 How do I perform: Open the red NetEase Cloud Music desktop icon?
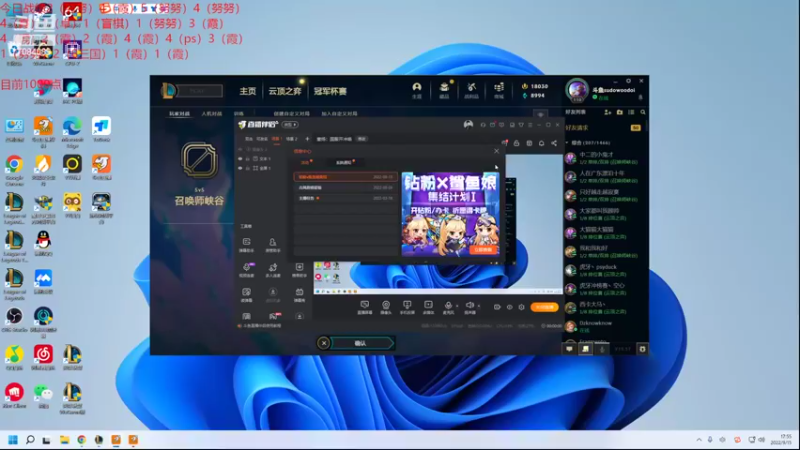tap(43, 357)
